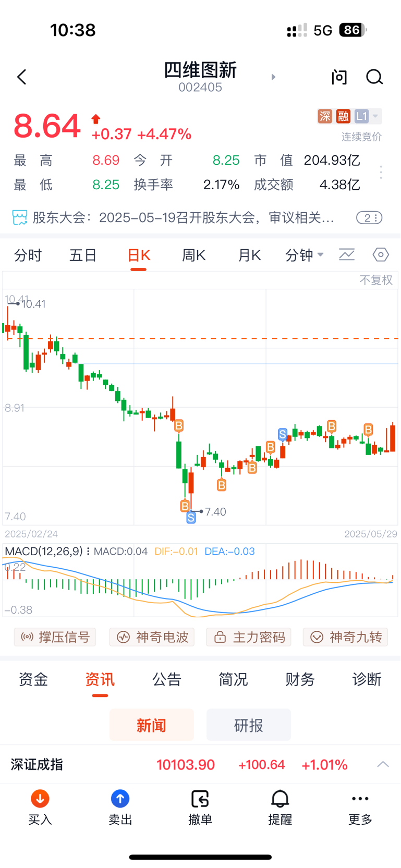
Task: Open the 分钟 interval dropdown
Action: click(305, 255)
